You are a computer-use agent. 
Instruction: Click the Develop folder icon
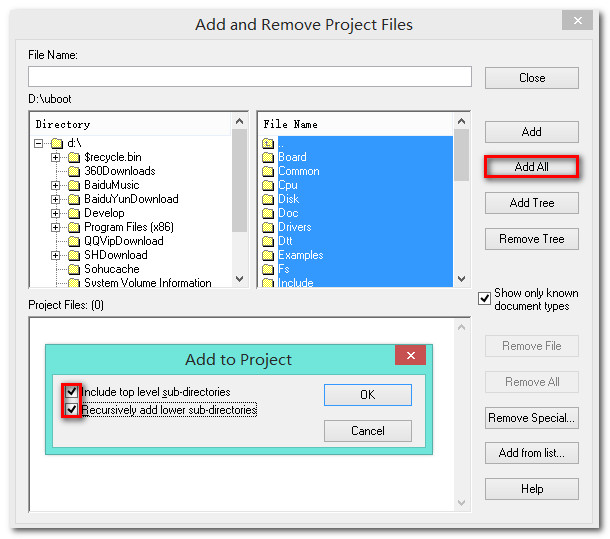pyautogui.click(x=74, y=213)
